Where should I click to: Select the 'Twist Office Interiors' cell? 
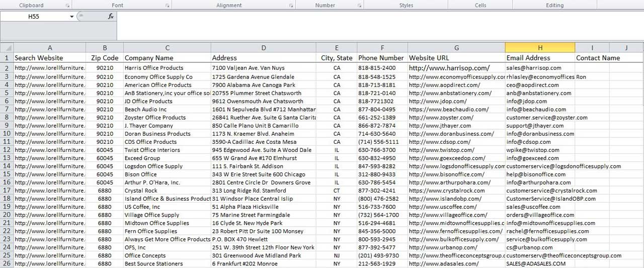[x=167, y=150]
